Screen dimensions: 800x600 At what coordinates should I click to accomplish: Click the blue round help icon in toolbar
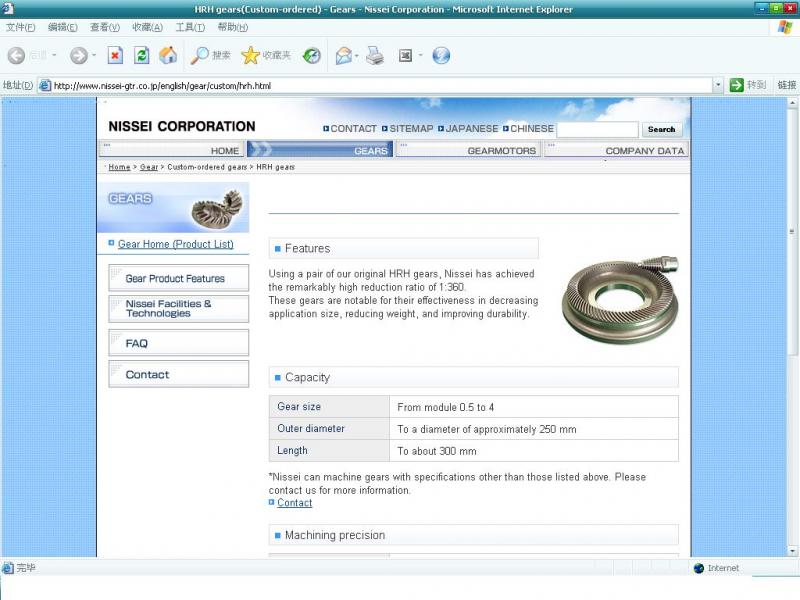coord(441,55)
